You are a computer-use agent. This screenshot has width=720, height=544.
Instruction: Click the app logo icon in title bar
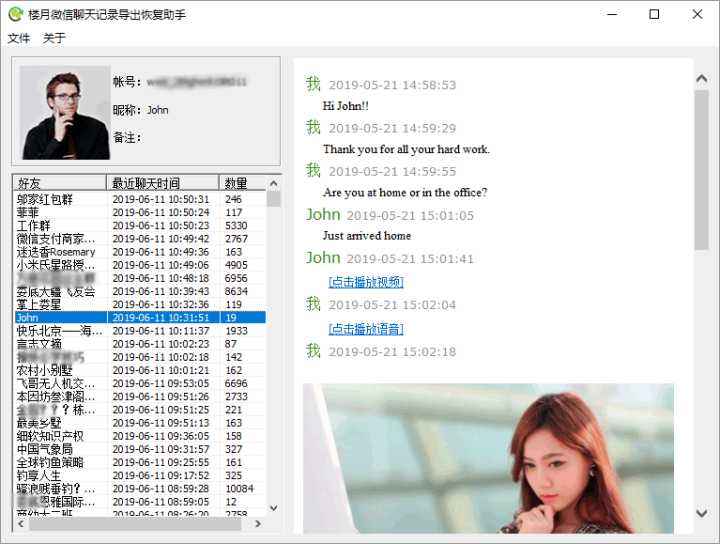click(x=15, y=14)
